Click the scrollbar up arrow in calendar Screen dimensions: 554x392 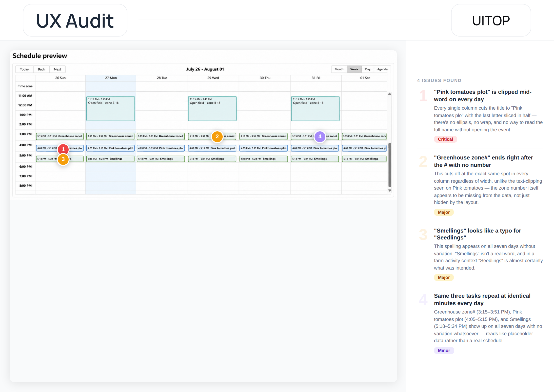pos(390,94)
